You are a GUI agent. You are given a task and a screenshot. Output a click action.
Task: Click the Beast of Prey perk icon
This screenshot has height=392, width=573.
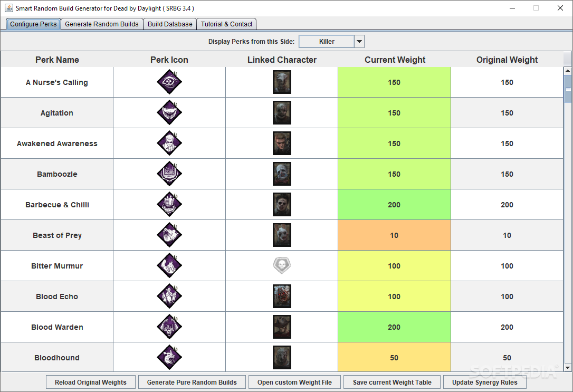[x=169, y=235]
